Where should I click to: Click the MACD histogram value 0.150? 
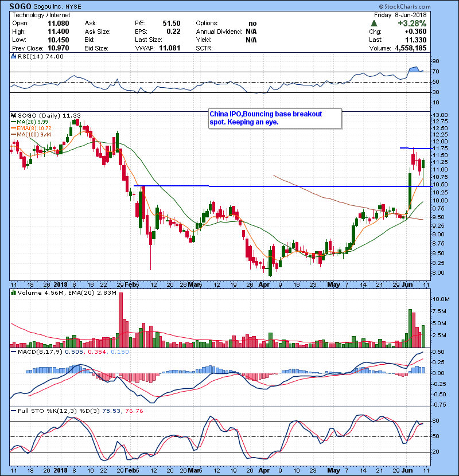[x=120, y=352]
